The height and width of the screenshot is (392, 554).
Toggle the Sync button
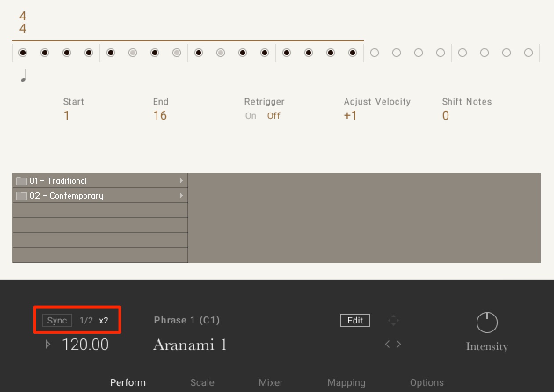click(57, 320)
